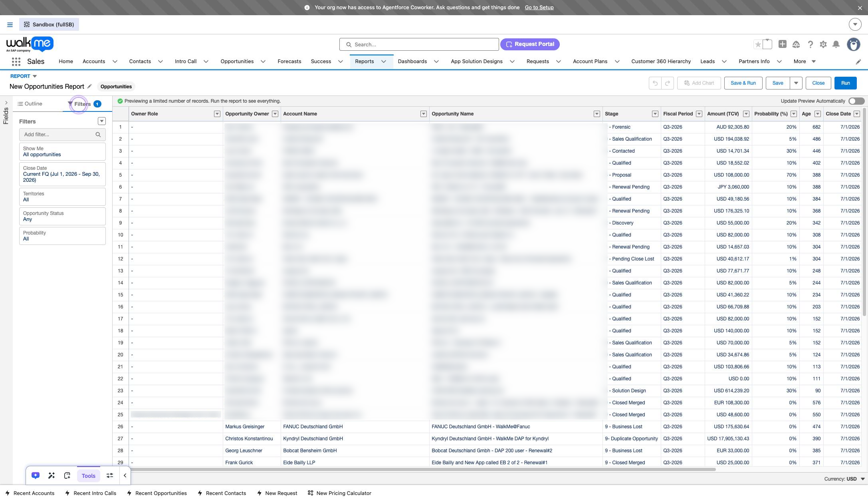Open the Stage column menu
The height and width of the screenshot is (501, 868).
tap(655, 114)
